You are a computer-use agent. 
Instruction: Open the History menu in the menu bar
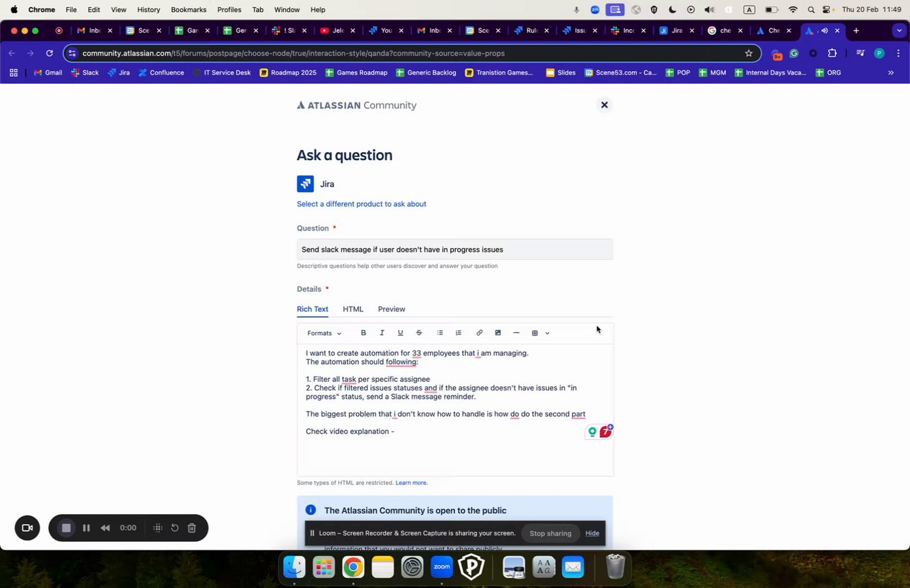(x=149, y=10)
